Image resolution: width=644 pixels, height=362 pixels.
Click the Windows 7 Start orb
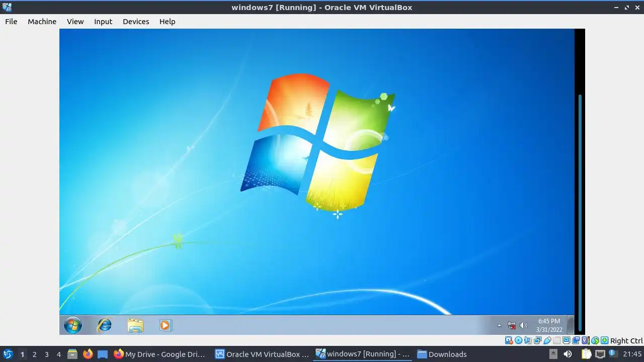pos(73,325)
